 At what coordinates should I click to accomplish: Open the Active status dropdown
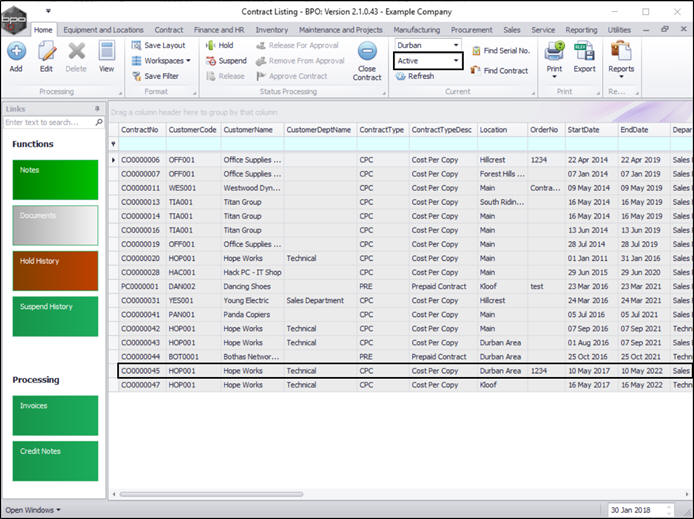pyautogui.click(x=456, y=61)
